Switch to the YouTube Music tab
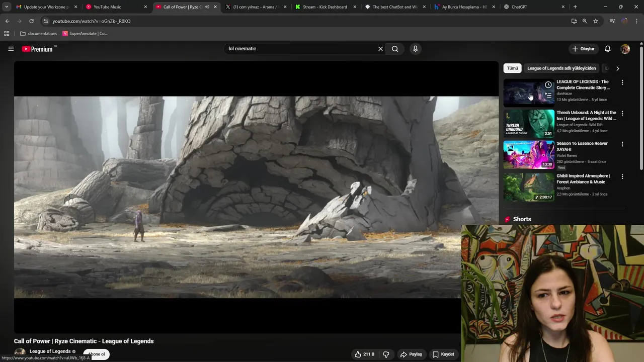644x362 pixels. (x=115, y=7)
